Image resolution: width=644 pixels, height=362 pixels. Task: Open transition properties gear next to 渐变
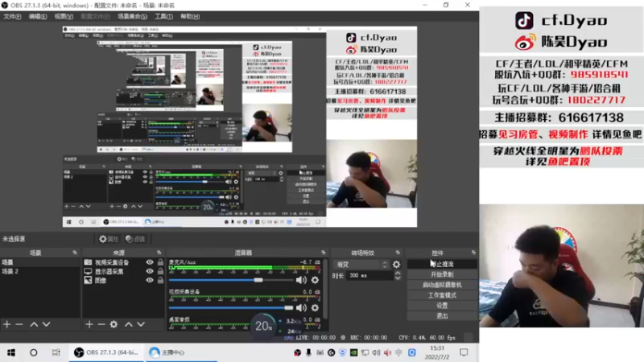coord(396,265)
